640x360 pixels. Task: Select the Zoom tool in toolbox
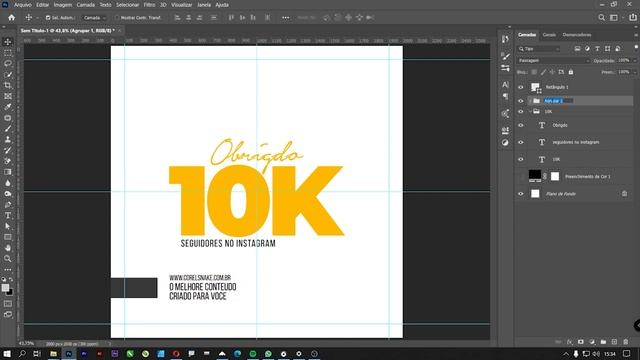click(x=8, y=259)
